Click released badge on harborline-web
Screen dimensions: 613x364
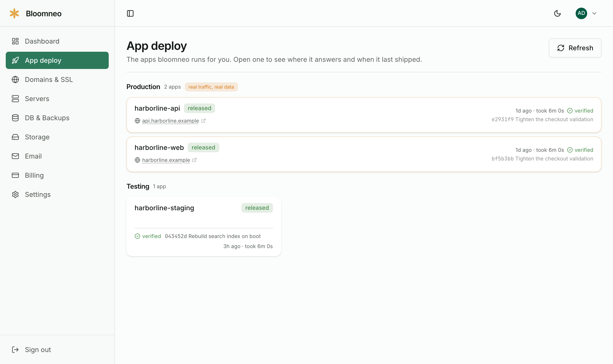point(203,148)
